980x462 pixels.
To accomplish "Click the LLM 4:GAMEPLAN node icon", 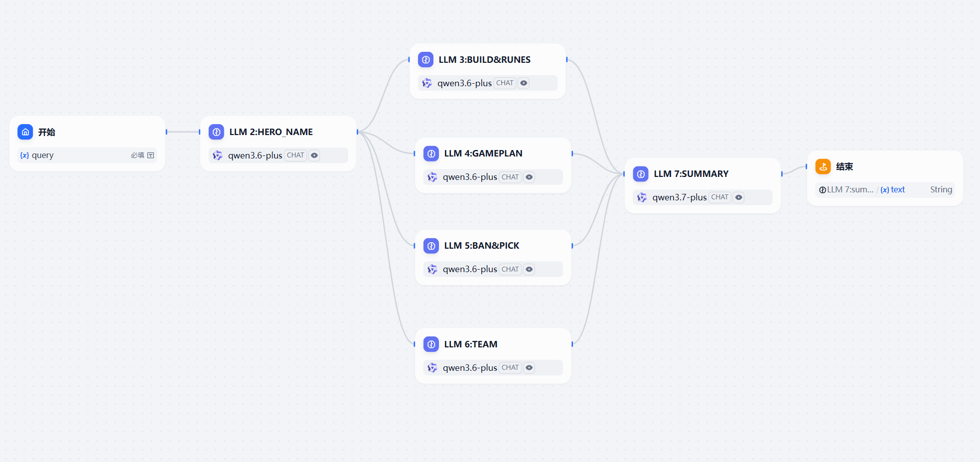I will [x=431, y=154].
